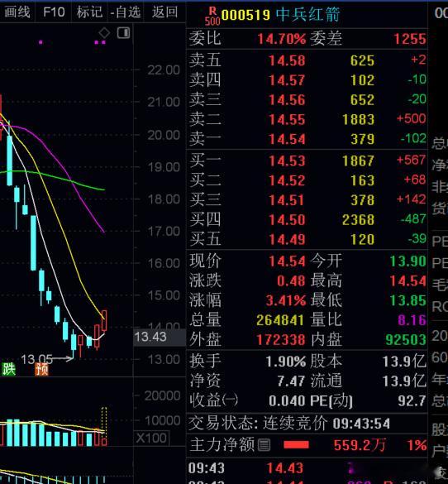The image size is (448, 484).
Task: Click 外盘 172338 value
Action: pos(281,340)
